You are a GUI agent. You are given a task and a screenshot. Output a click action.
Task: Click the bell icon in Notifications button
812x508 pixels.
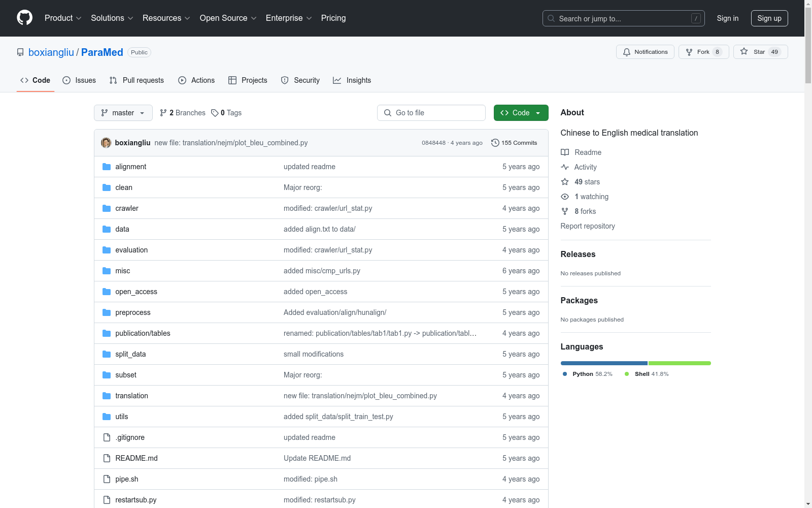(x=627, y=52)
